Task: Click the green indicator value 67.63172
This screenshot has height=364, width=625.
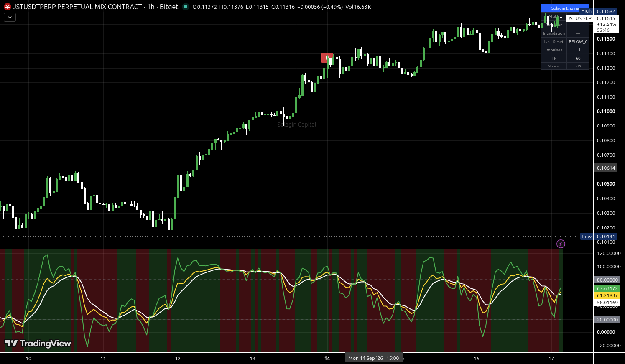Action: click(607, 288)
